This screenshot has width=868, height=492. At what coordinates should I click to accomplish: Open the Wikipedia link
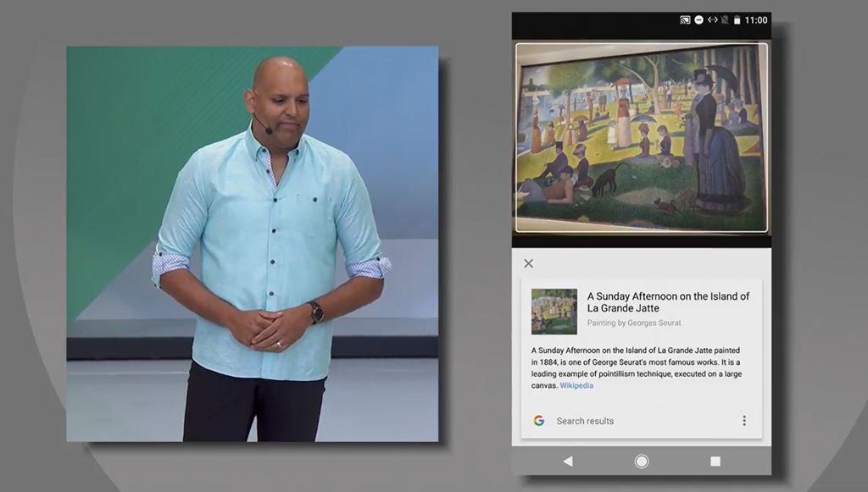coord(576,386)
